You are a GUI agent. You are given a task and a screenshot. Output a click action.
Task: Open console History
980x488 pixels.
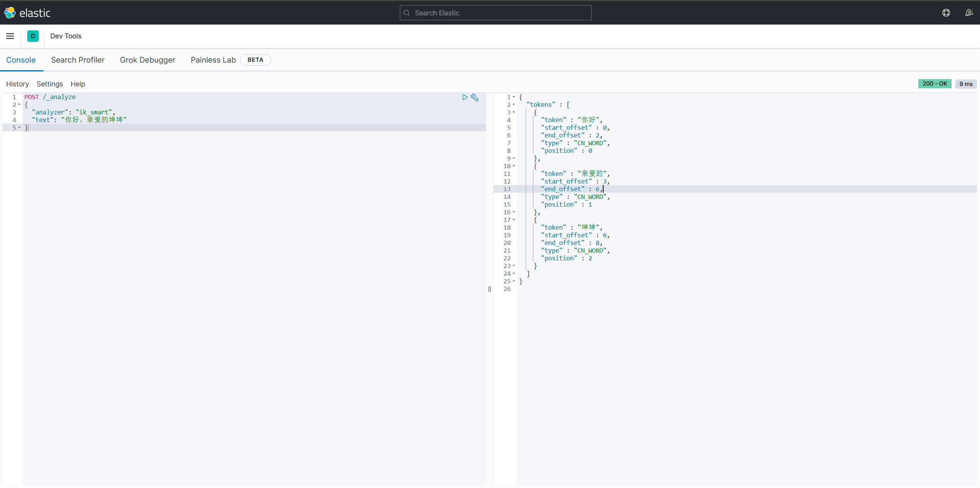click(x=17, y=84)
